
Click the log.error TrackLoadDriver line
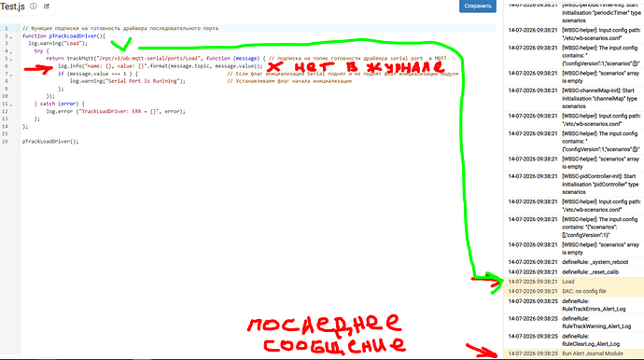tap(116, 111)
